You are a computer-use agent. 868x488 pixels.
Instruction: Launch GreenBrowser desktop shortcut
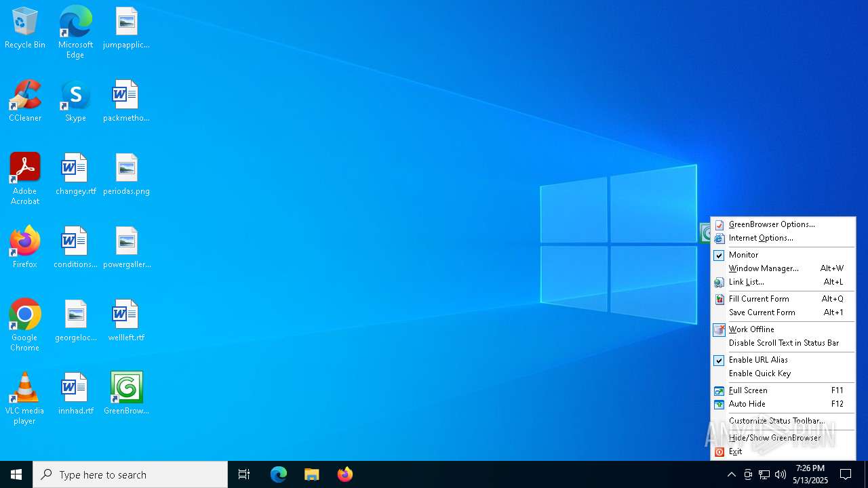pos(126,394)
